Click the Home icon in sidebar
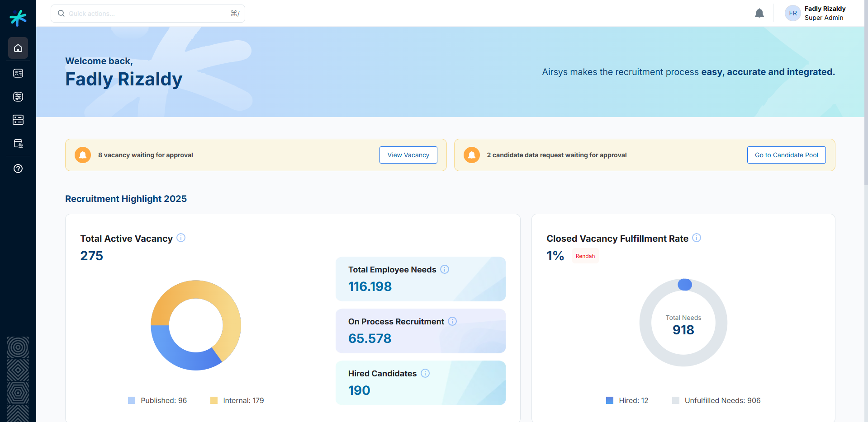The height and width of the screenshot is (422, 868). pyautogui.click(x=18, y=48)
